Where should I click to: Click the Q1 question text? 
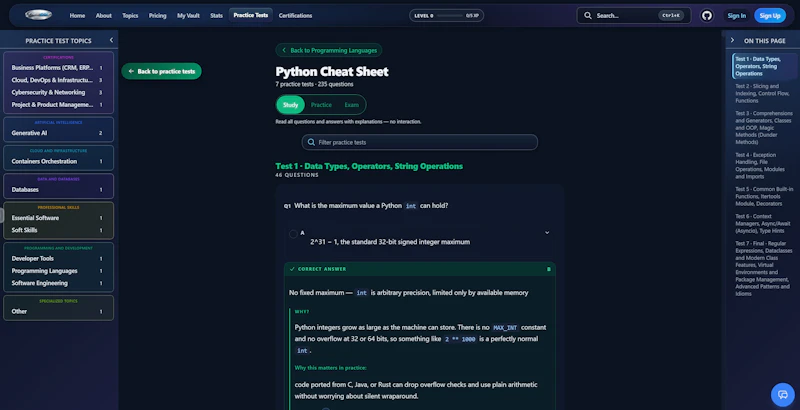(371, 206)
